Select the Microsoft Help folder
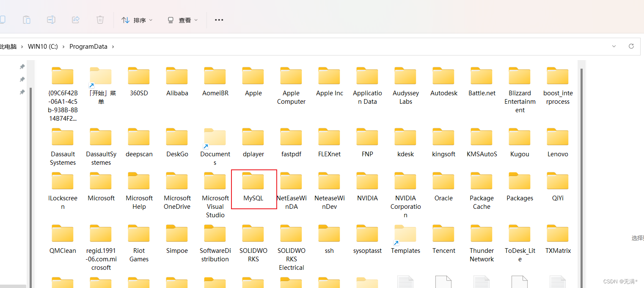This screenshot has width=644, height=288. click(x=139, y=191)
